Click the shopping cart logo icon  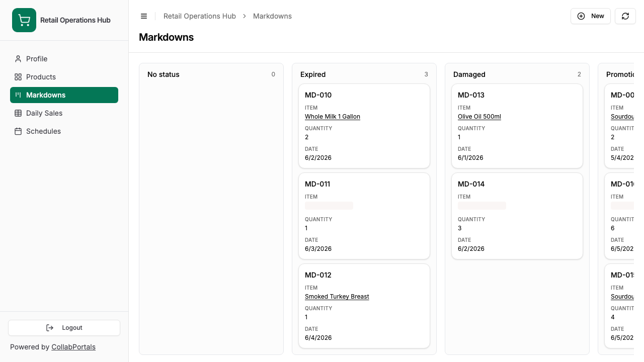point(24,20)
